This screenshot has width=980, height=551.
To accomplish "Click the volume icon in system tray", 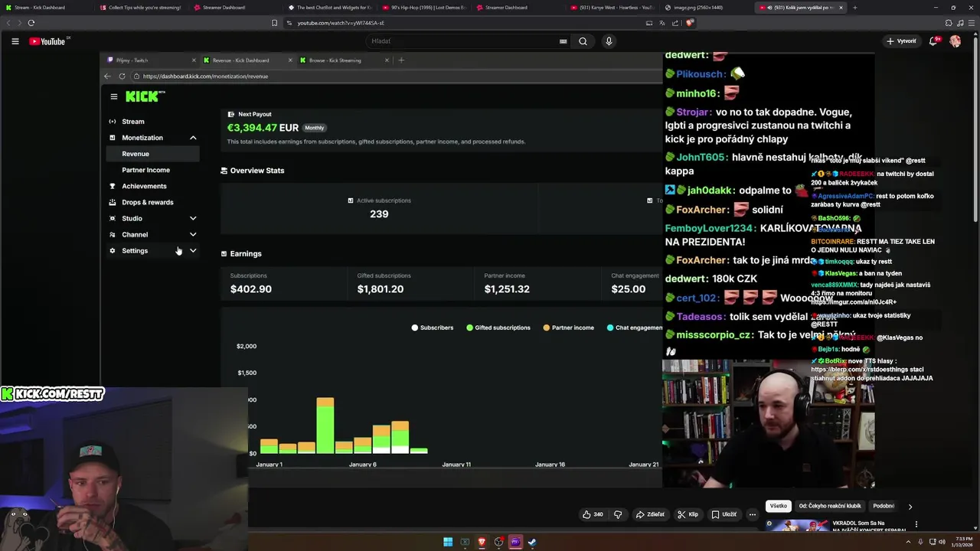I will 941,543.
